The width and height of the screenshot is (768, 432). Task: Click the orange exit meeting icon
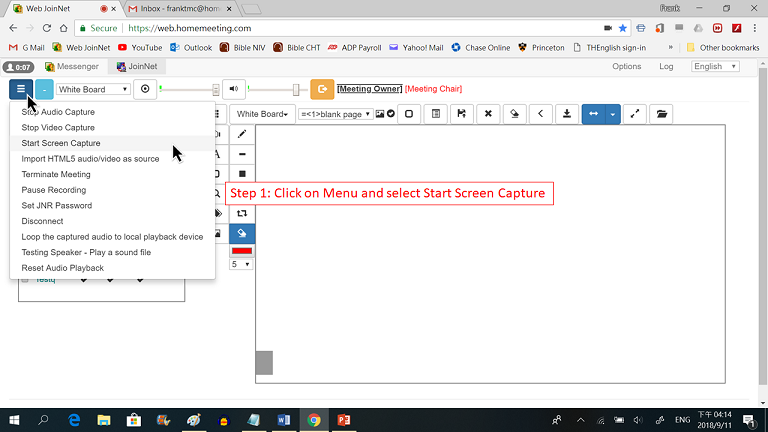[x=322, y=89]
